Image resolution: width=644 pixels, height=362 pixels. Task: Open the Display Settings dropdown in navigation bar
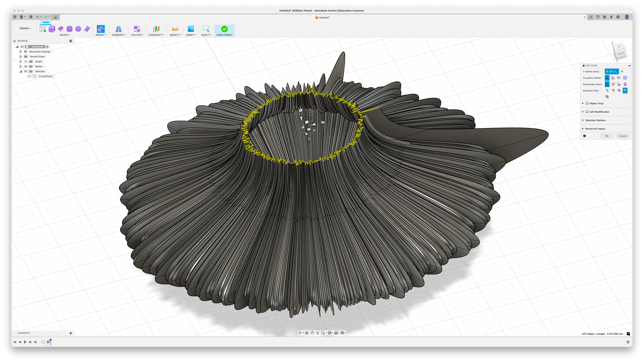click(331, 333)
